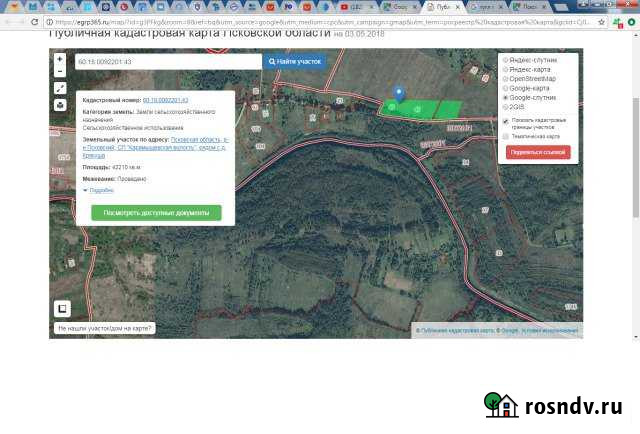Click the red Поделиться ссылкой button

[538, 152]
